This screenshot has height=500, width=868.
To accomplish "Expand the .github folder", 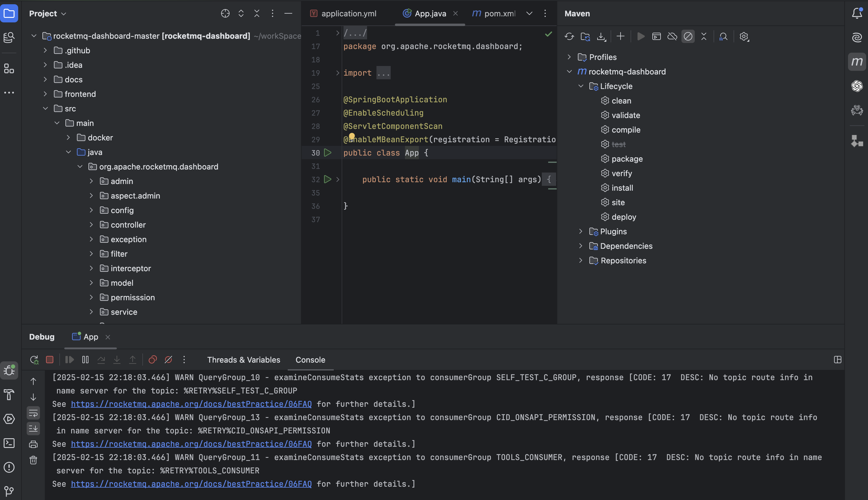I will pyautogui.click(x=45, y=51).
